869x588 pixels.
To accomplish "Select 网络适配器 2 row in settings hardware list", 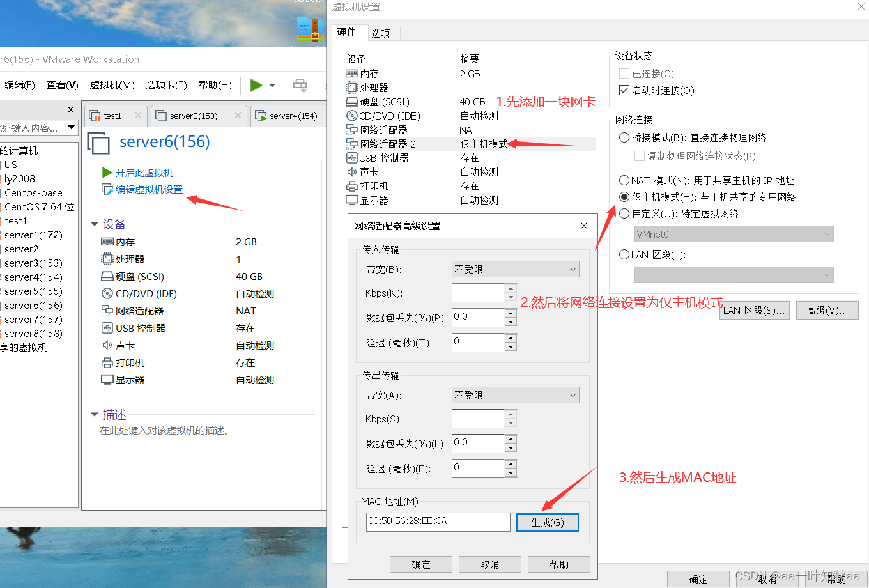I will click(470, 144).
